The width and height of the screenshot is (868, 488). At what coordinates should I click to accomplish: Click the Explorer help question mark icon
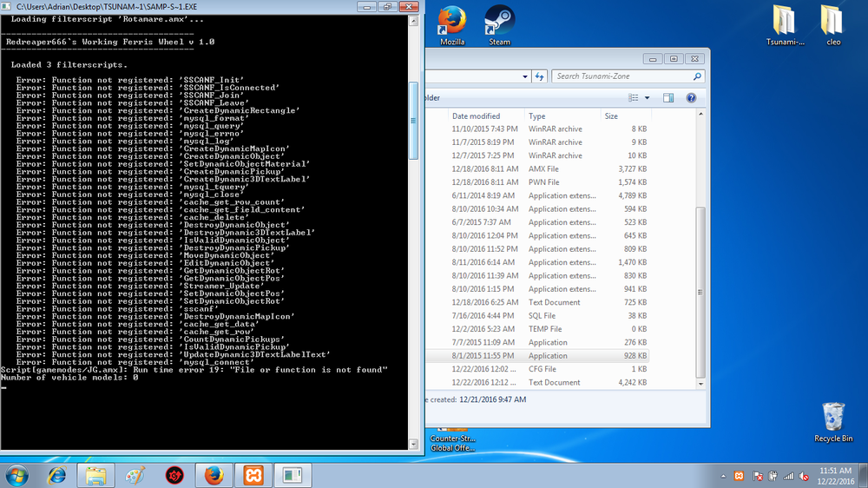(691, 98)
